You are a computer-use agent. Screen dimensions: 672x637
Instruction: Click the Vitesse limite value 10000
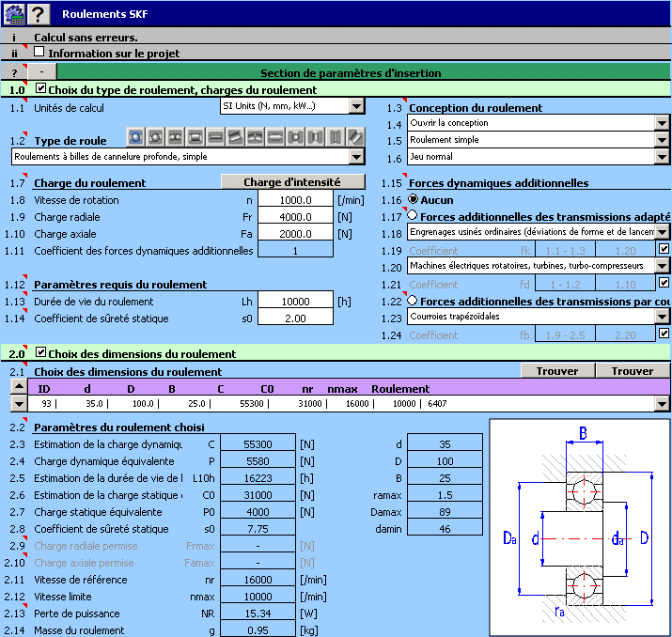pos(258,597)
